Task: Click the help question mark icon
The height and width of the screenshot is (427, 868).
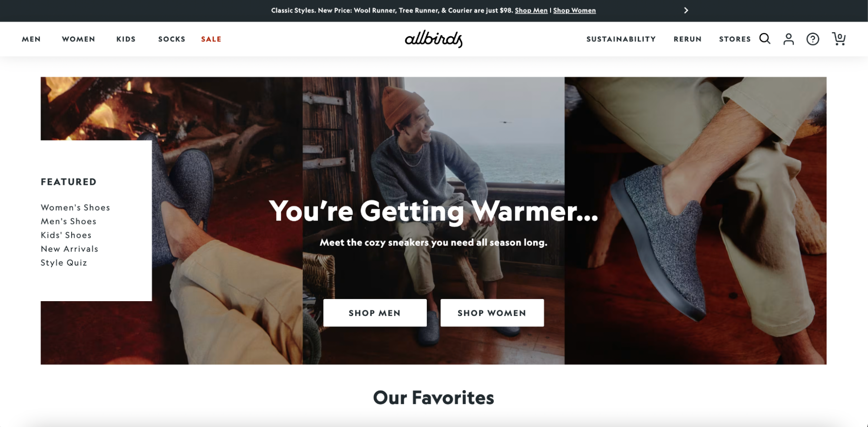Action: 812,39
